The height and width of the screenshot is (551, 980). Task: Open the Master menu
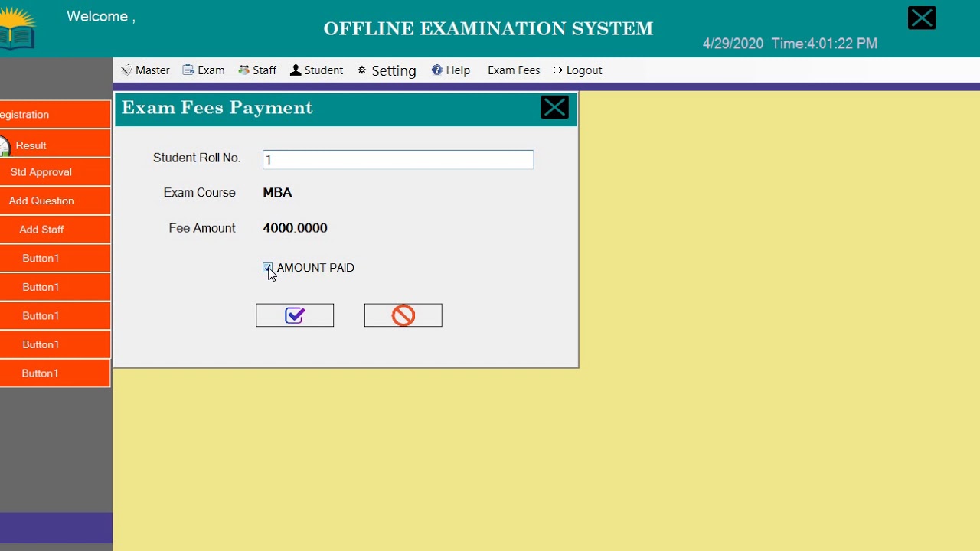(145, 70)
